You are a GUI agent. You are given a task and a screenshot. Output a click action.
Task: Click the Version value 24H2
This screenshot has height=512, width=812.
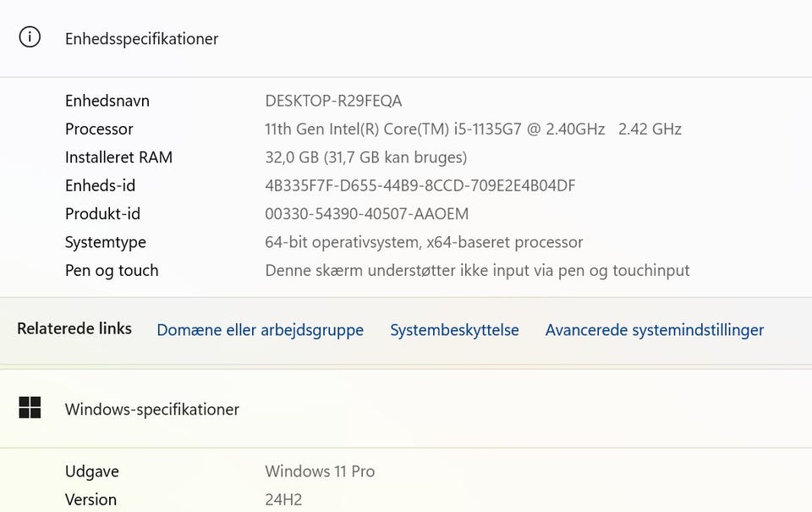pos(284,499)
